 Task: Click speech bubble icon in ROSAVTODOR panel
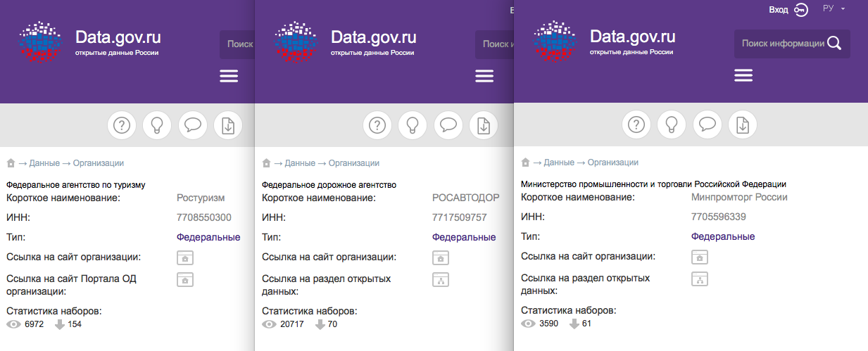tap(448, 125)
